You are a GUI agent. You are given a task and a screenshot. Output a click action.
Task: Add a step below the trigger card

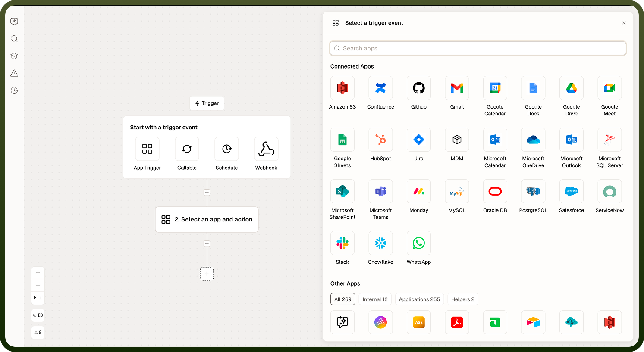point(207,193)
